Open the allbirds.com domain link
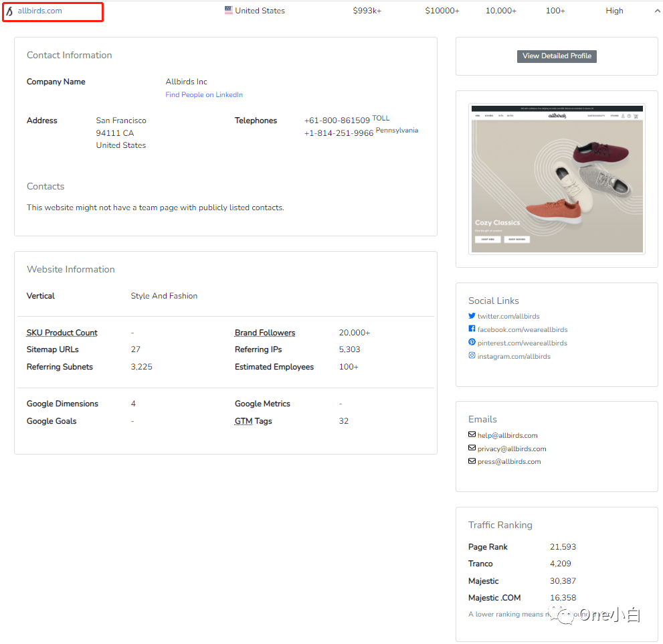663x644 pixels. (x=39, y=11)
